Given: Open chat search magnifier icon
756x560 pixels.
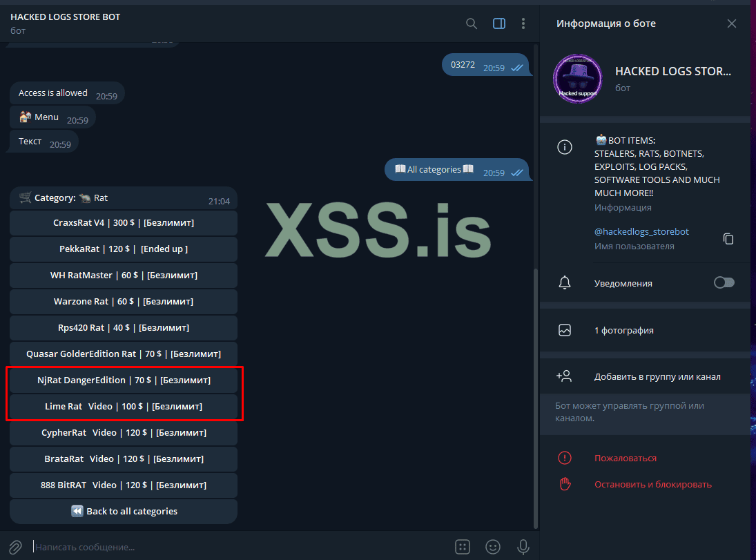Looking at the screenshot, I should coord(471,23).
